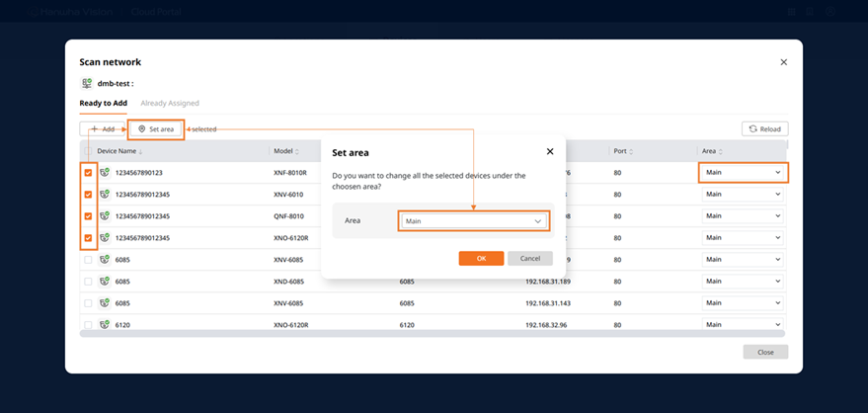The height and width of the screenshot is (413, 868).
Task: Check the box for device 6120
Action: point(88,325)
